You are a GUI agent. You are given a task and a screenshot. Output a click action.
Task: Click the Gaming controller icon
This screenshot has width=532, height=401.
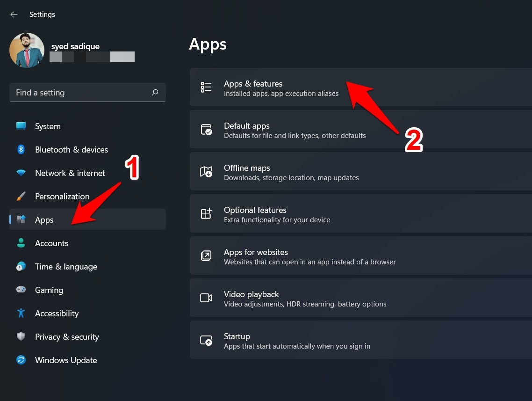21,290
